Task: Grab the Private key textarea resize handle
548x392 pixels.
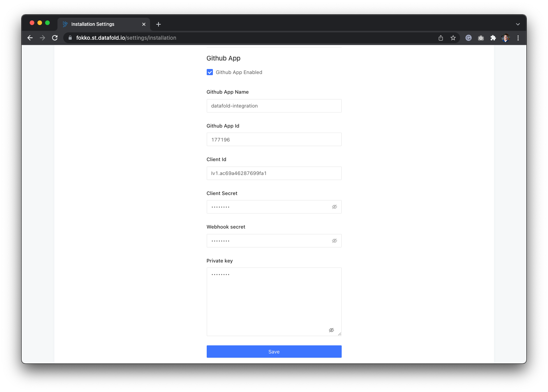Action: pos(339,334)
